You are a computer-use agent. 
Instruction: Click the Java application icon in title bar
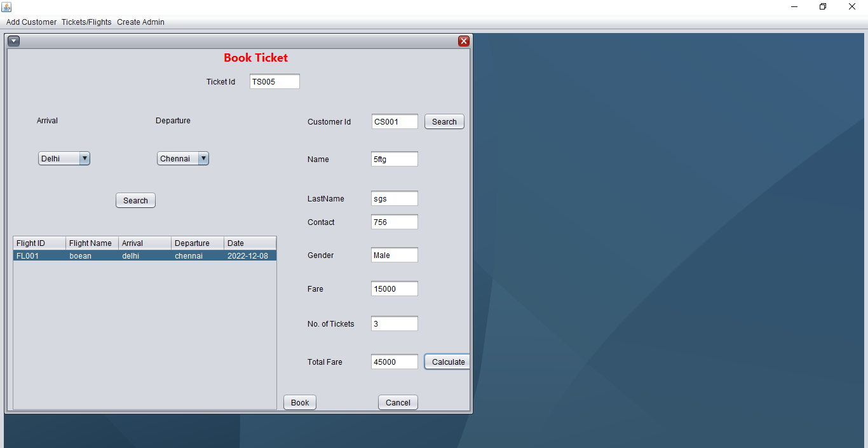coord(6,6)
